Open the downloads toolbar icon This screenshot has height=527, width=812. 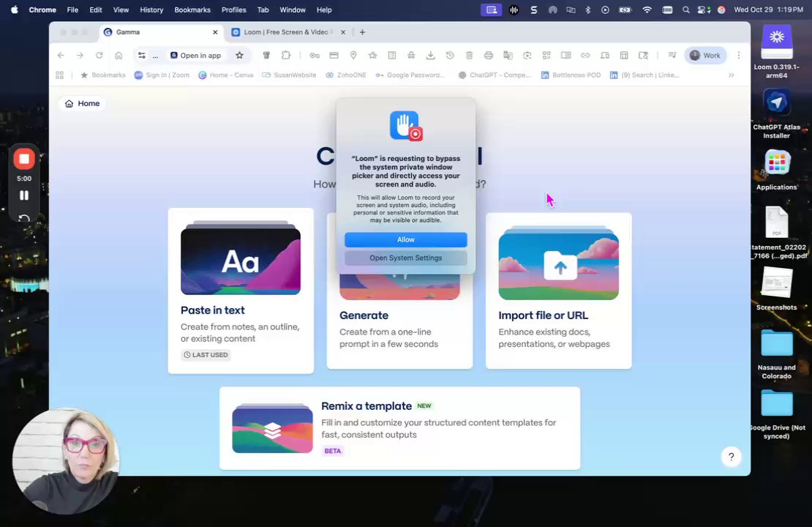[430, 56]
